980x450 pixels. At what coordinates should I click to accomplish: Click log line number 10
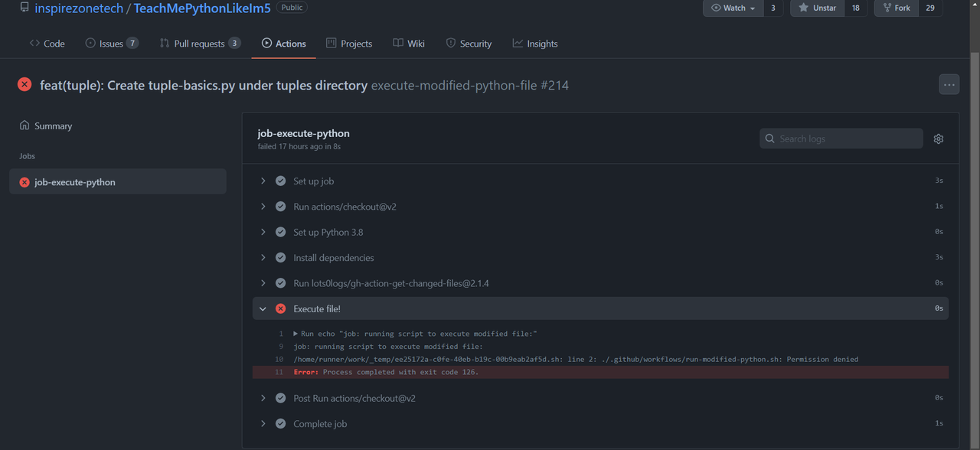279,359
